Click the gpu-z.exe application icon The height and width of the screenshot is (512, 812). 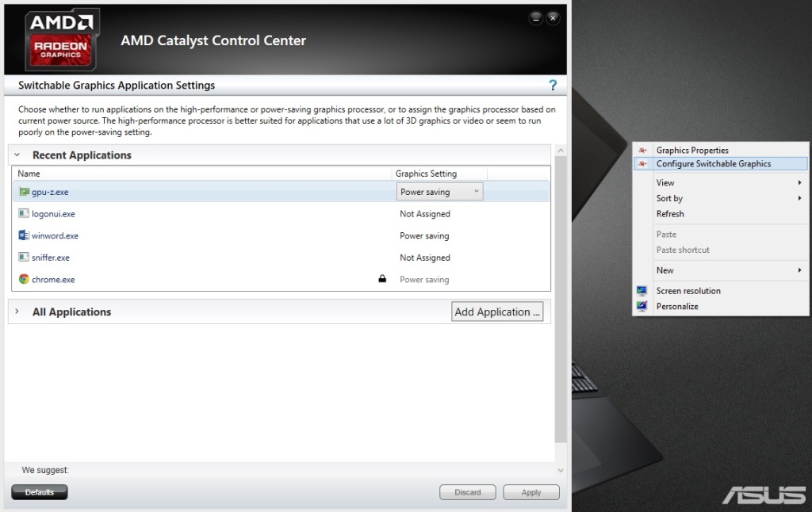coord(24,192)
